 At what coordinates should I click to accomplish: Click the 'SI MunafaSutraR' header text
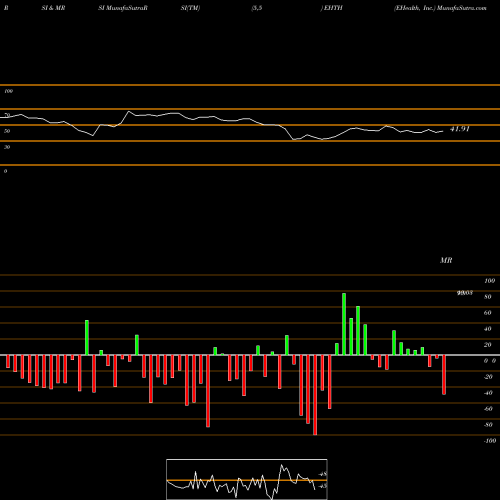coord(123,8)
